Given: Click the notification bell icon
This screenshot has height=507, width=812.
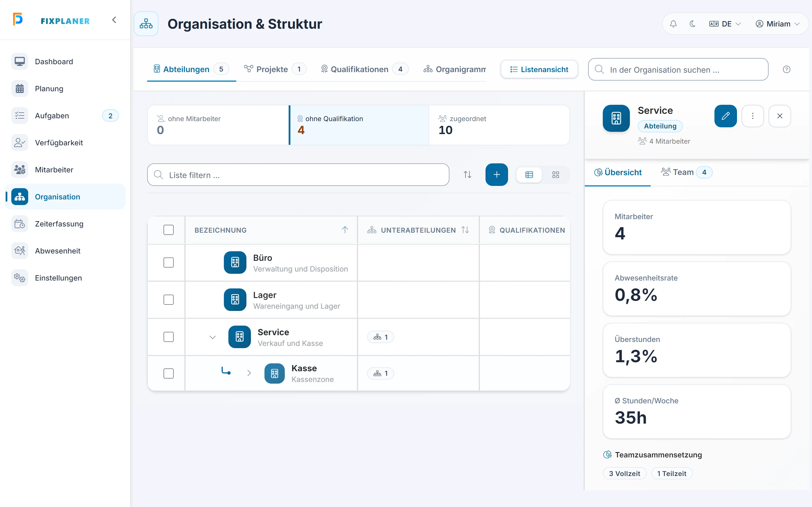Looking at the screenshot, I should pyautogui.click(x=673, y=24).
